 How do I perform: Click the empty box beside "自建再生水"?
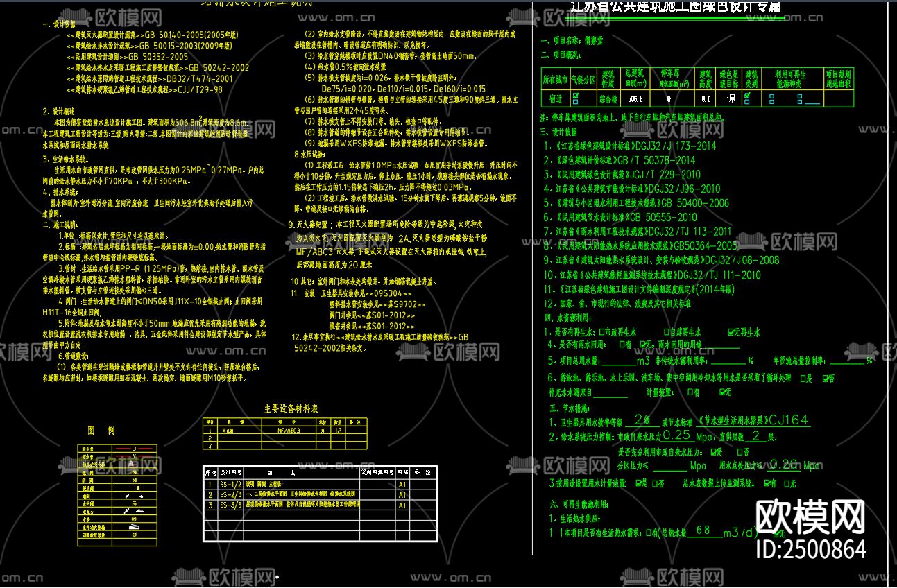pyautogui.click(x=666, y=332)
